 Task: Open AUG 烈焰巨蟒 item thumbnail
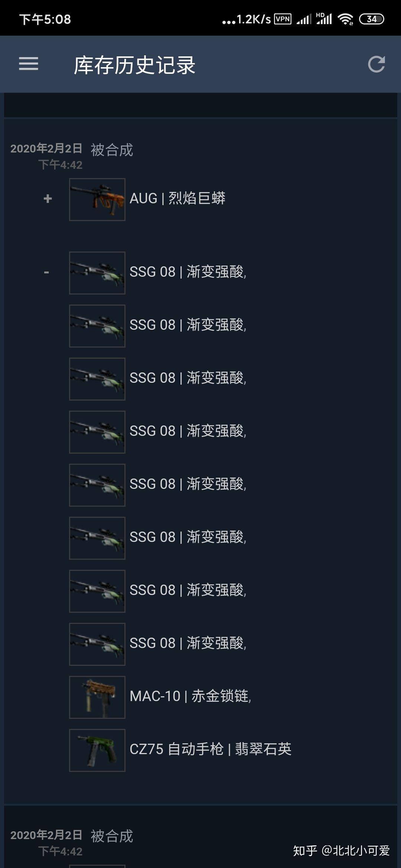[97, 200]
